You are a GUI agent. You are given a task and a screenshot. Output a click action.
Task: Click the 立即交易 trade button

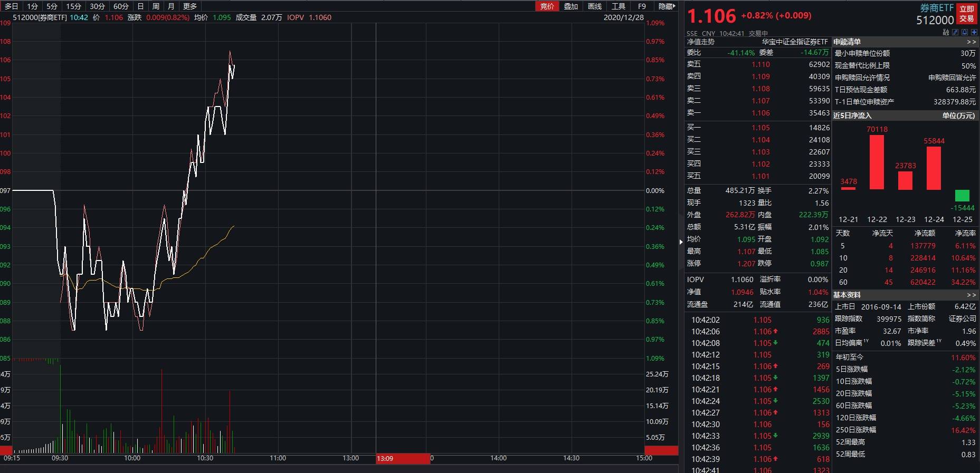tap(967, 14)
